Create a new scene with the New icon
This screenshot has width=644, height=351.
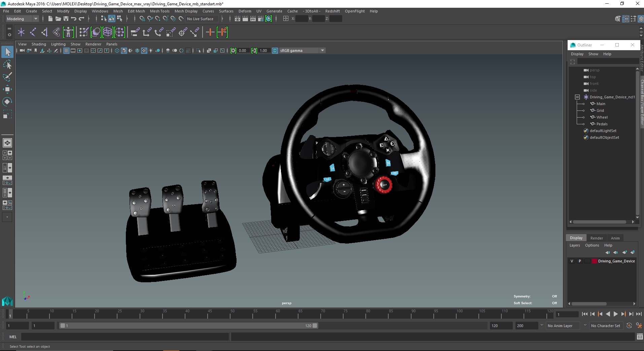tap(50, 19)
